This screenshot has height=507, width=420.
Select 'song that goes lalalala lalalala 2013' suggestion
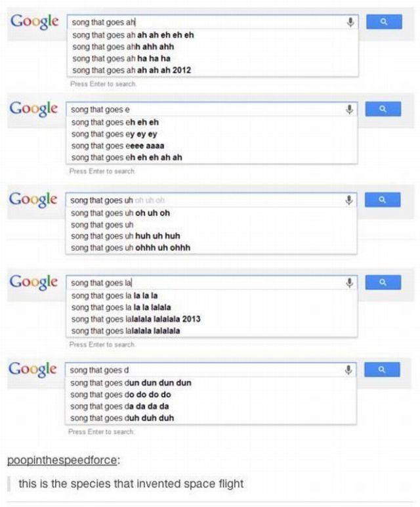[x=136, y=319]
